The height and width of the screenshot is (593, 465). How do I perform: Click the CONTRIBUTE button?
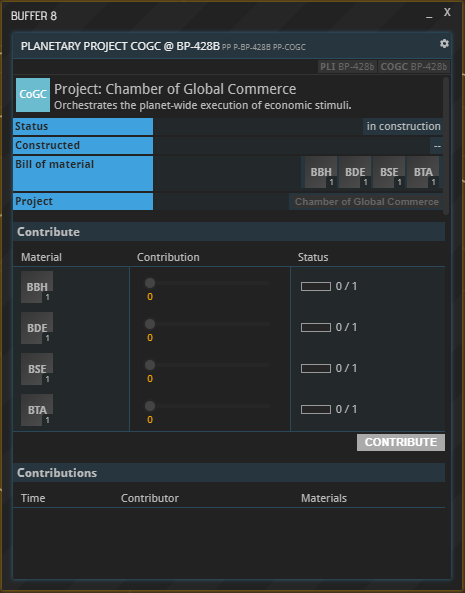[401, 442]
